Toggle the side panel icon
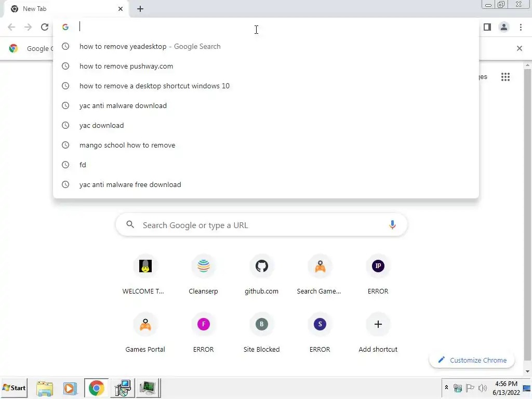This screenshot has width=532, height=399. click(487, 27)
